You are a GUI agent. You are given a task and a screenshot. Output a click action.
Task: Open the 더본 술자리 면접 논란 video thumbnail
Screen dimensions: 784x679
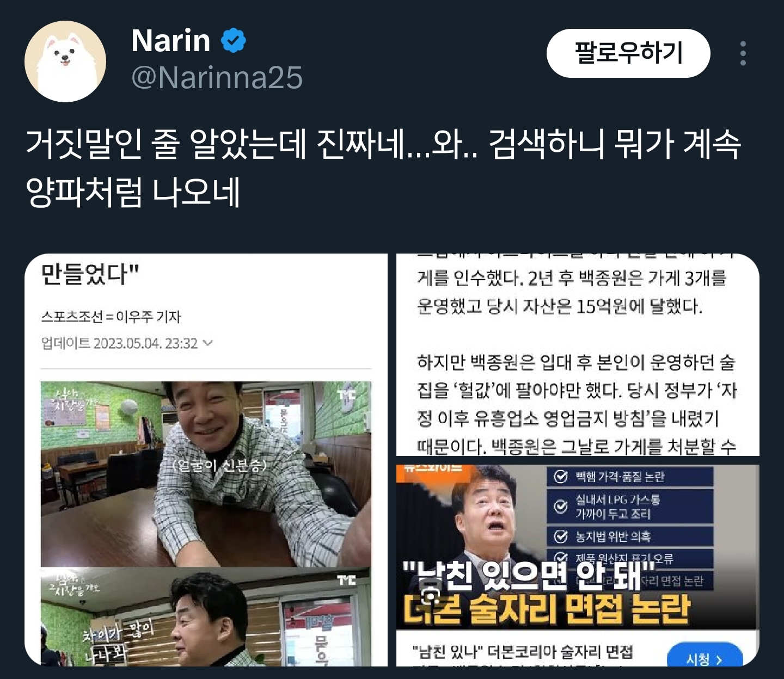[578, 547]
